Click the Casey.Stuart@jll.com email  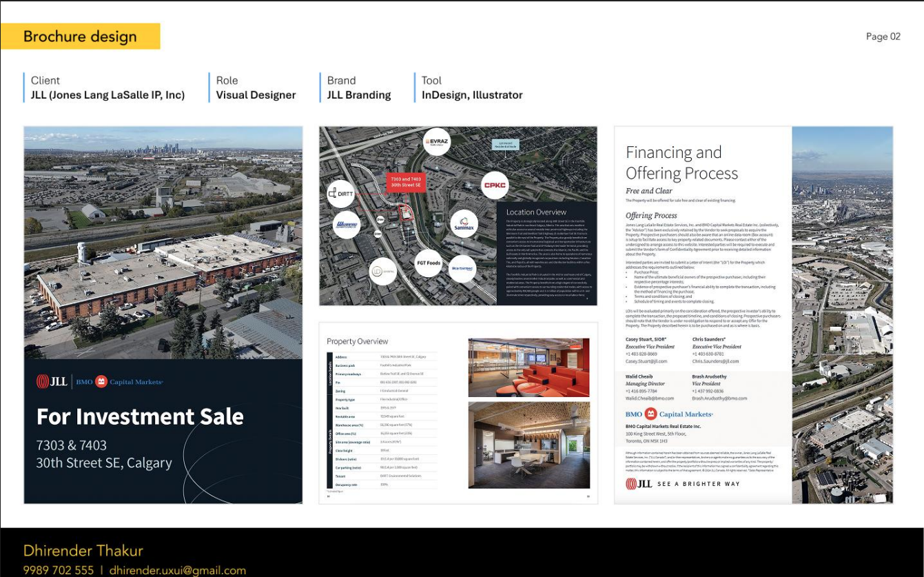click(x=646, y=361)
